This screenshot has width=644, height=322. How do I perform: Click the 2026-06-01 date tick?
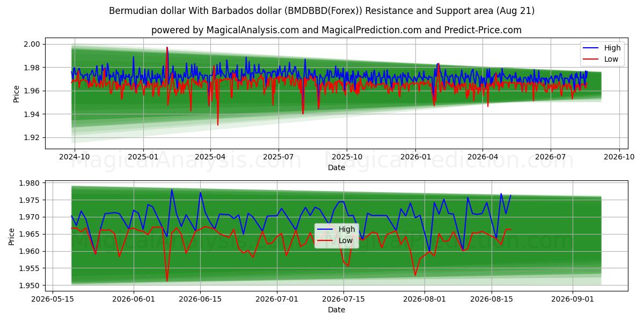tap(134, 300)
